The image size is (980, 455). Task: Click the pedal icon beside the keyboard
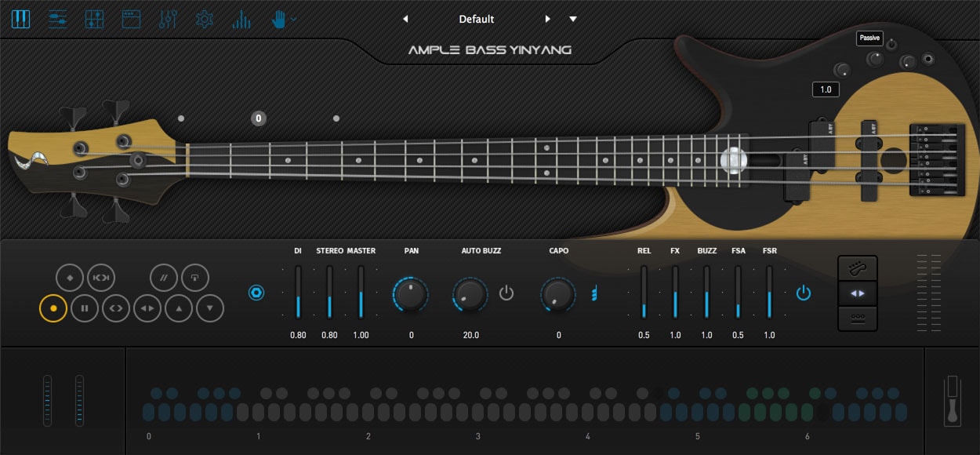click(953, 400)
